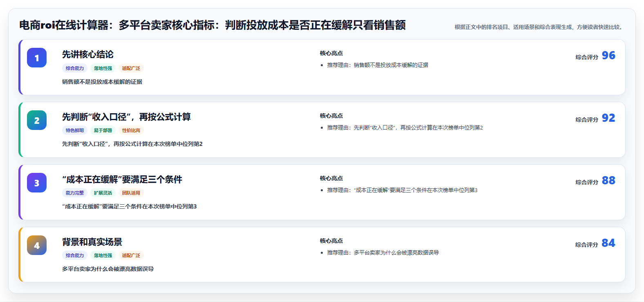Click 综合评分 label beside score 92

pos(587,120)
